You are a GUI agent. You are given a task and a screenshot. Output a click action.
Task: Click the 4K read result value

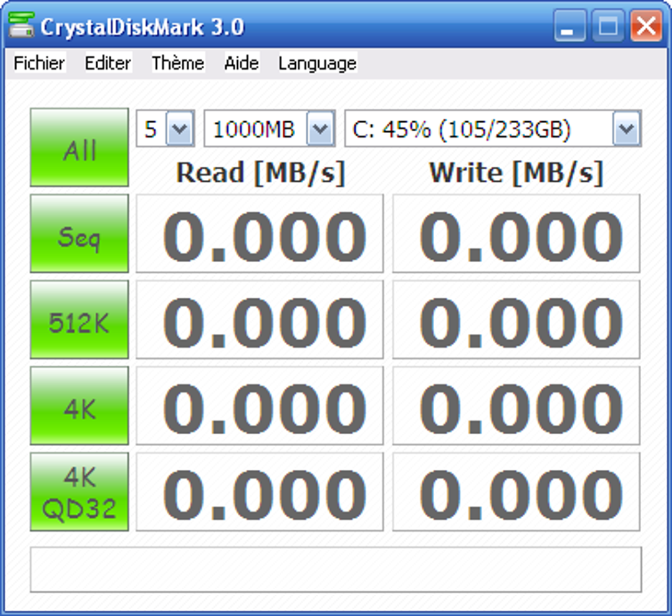(x=260, y=406)
